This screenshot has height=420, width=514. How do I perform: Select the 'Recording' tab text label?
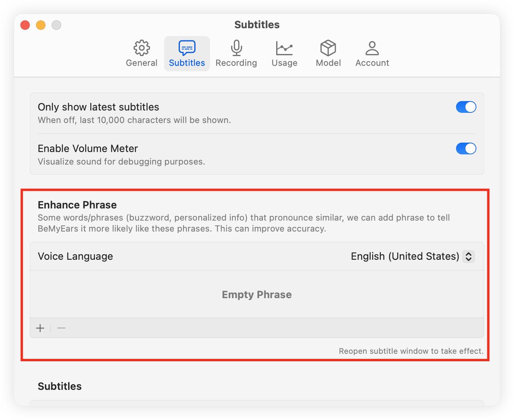(236, 63)
